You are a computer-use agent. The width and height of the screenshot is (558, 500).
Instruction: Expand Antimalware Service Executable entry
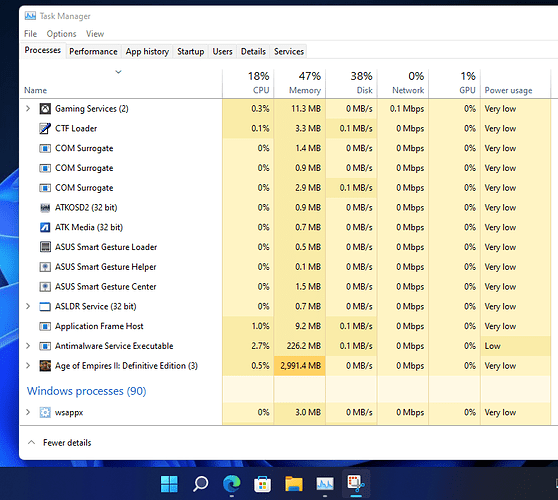tap(28, 346)
